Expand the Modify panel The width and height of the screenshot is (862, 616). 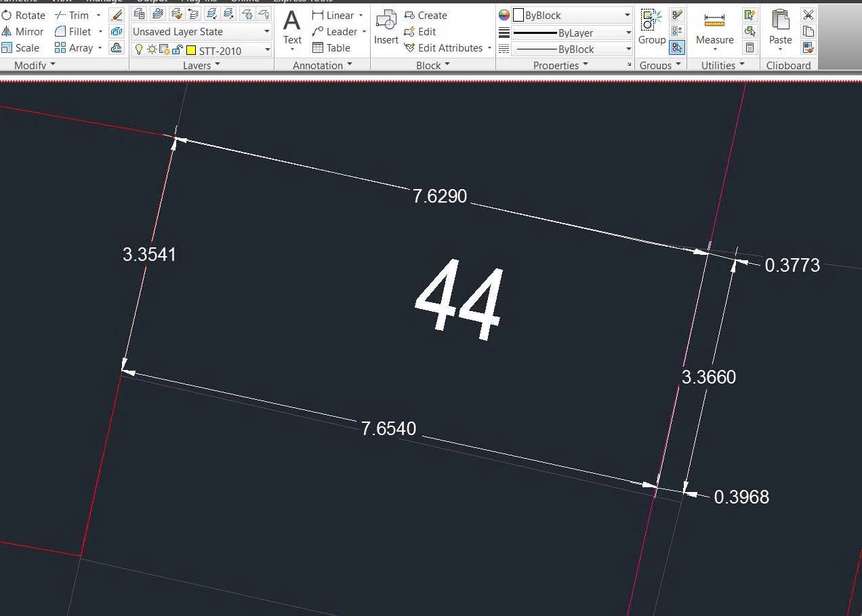tap(35, 65)
